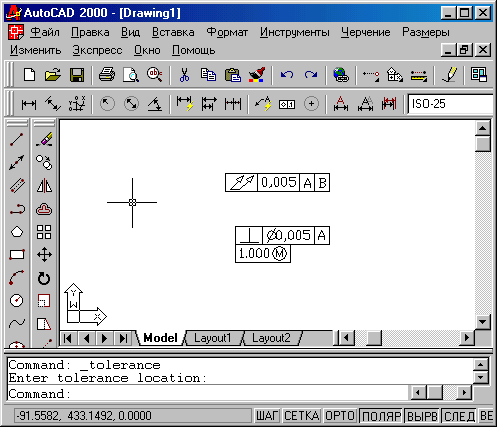This screenshot has height=427, width=497.
Task: Switch to the Layout1 tab
Action: (213, 338)
